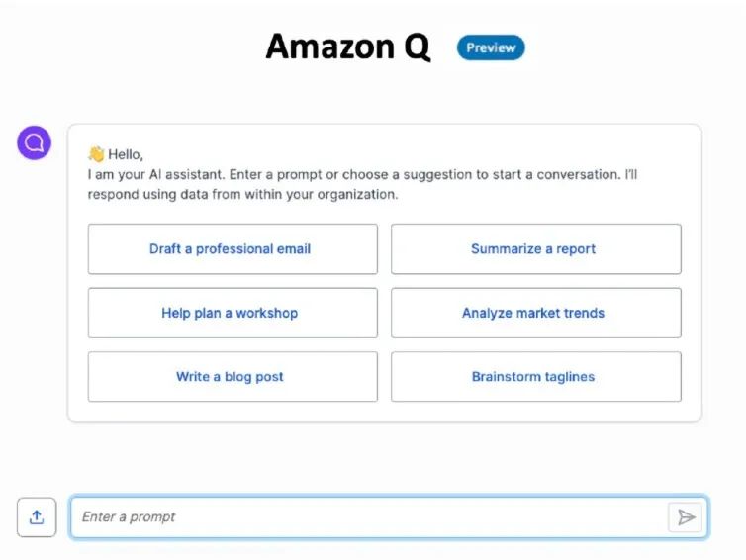Click the blue Preview badge
746x560 pixels.
pyautogui.click(x=491, y=47)
